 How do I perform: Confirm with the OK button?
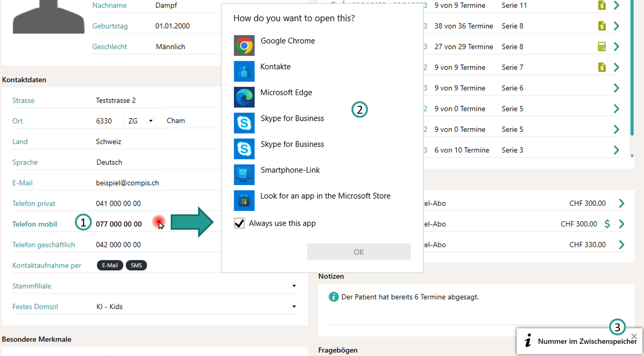(359, 252)
